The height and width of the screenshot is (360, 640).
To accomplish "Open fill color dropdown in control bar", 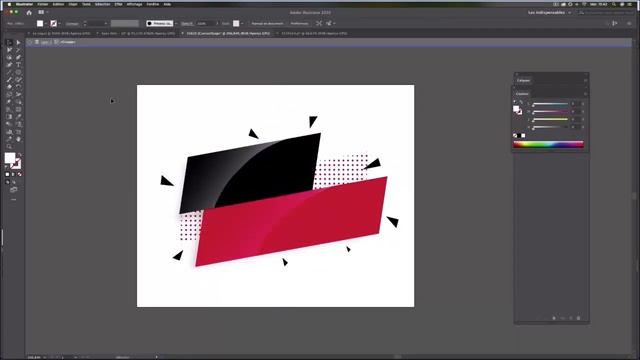I will click(46, 24).
